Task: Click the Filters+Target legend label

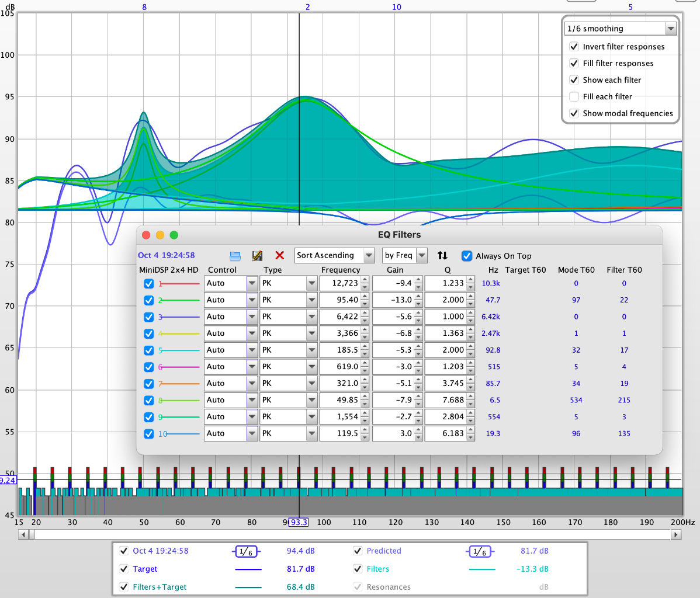Action: (x=160, y=587)
